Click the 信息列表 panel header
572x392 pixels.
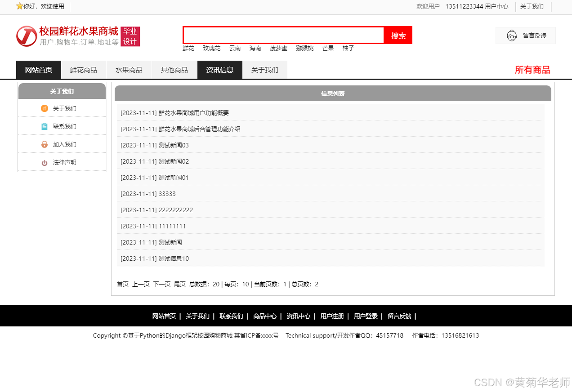333,94
